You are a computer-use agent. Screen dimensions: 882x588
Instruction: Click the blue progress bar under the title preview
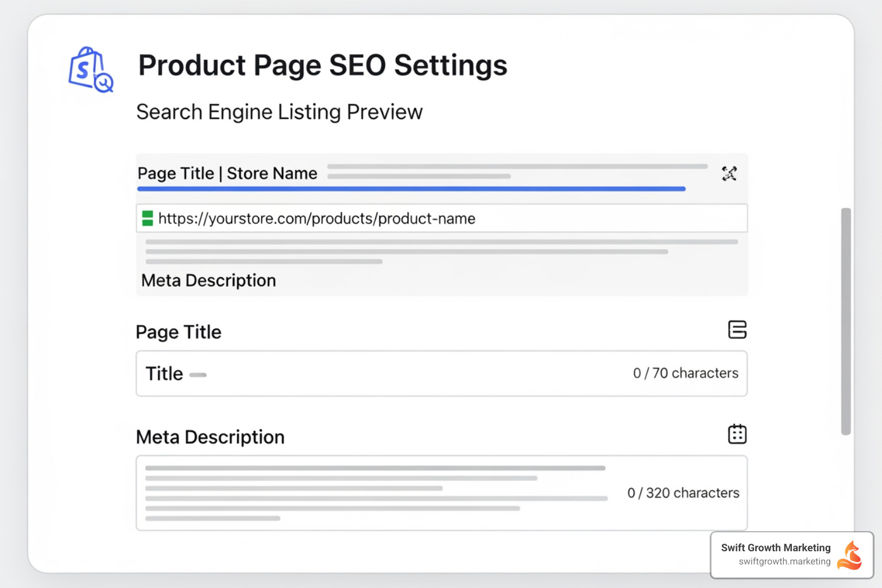[410, 188]
